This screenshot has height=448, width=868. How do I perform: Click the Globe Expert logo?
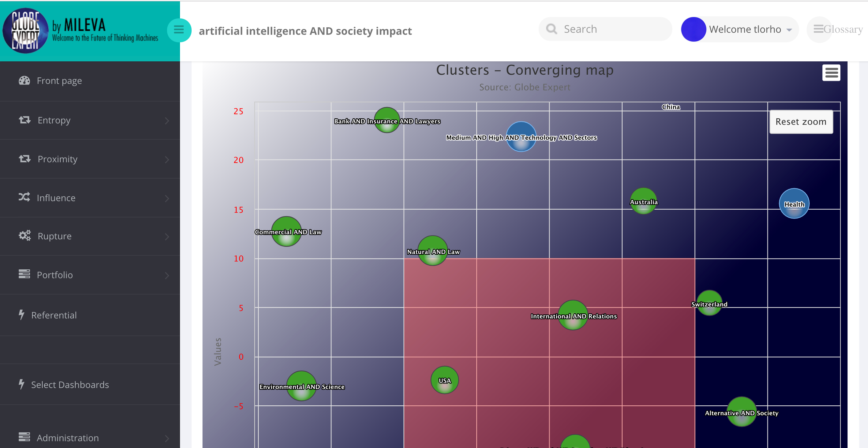point(26,31)
